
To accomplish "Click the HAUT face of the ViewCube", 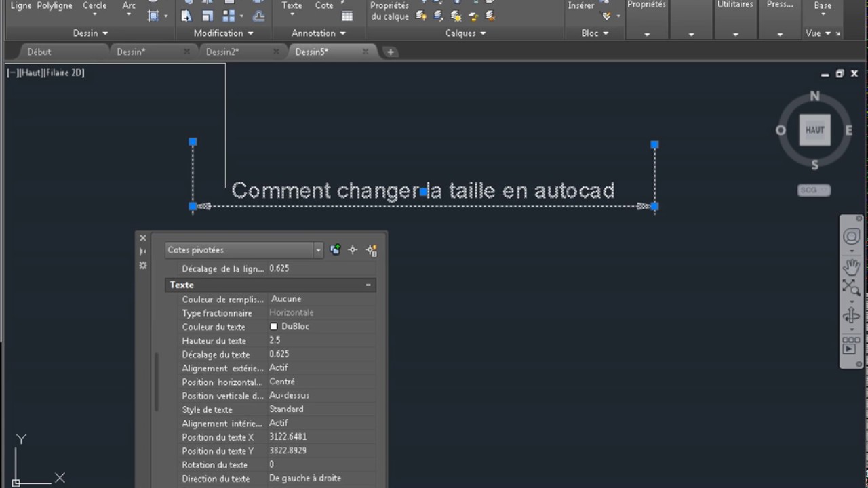I will coord(814,130).
